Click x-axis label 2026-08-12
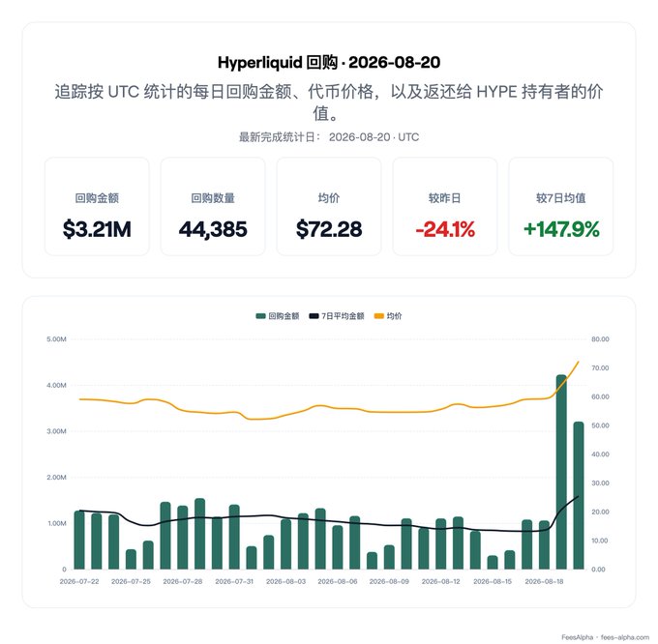This screenshot has width=658, height=644. pyautogui.click(x=440, y=581)
